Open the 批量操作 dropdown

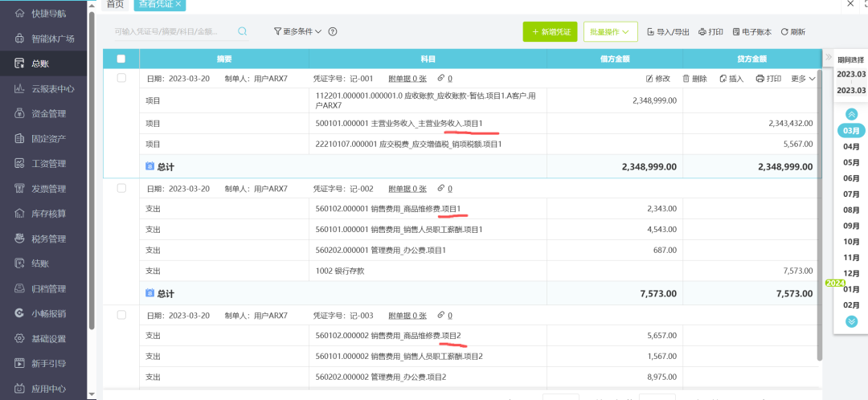610,32
